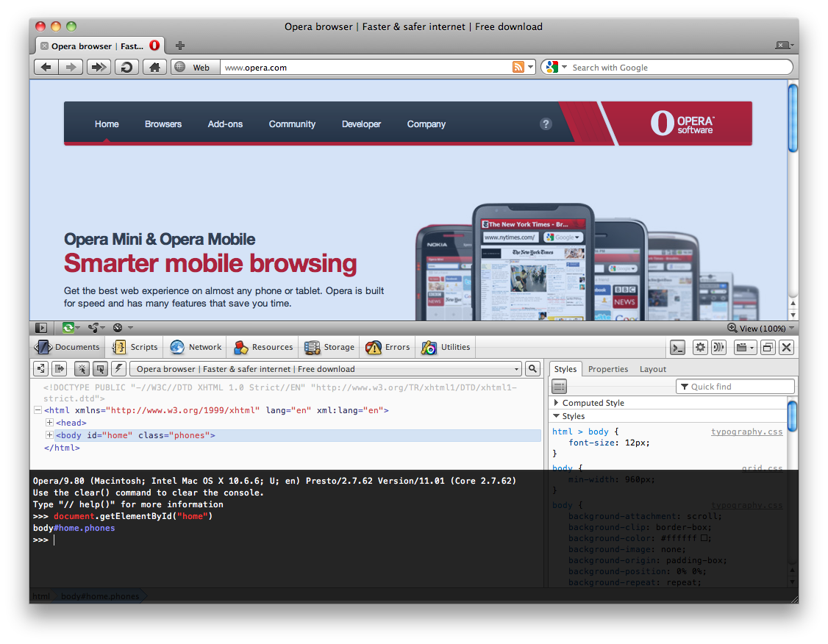Open typography.css link beside html > body
The image size is (828, 644).
tap(746, 432)
